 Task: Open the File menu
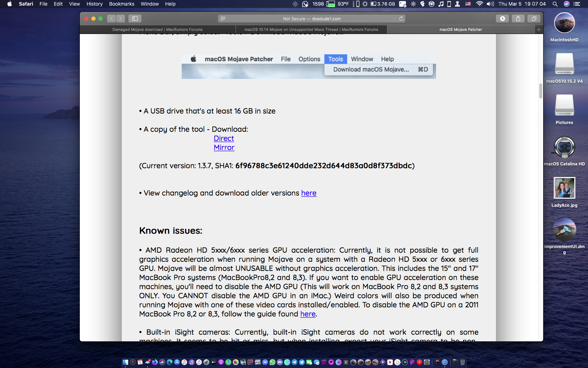[x=43, y=4]
